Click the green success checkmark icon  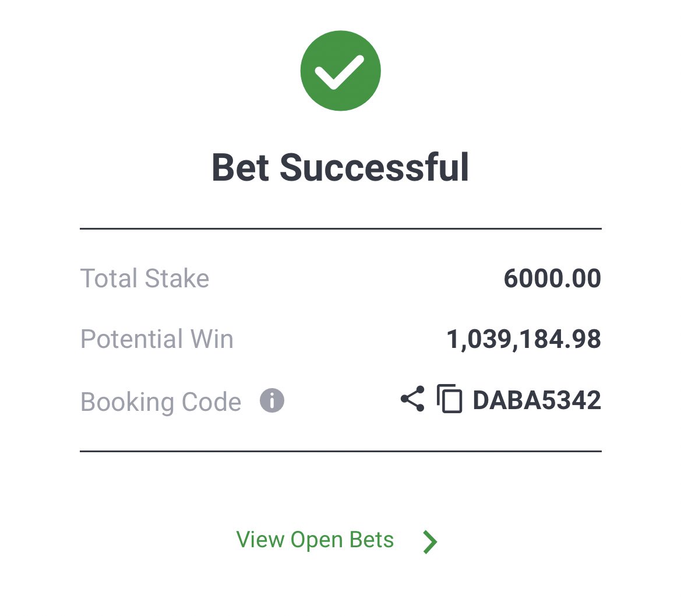340,71
